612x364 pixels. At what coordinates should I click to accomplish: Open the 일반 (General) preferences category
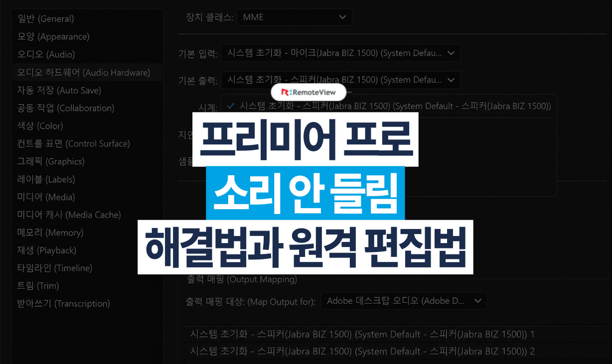click(46, 19)
